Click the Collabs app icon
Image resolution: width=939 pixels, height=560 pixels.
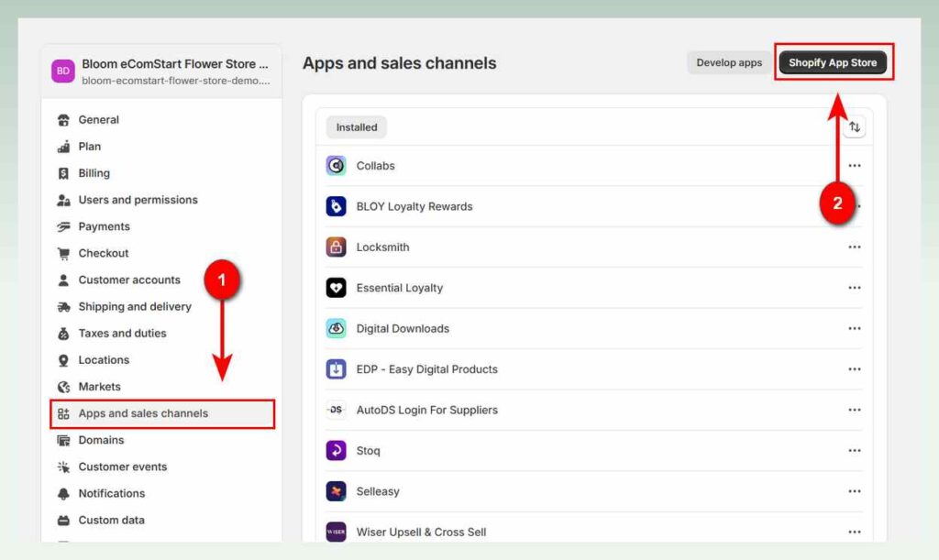click(x=336, y=165)
